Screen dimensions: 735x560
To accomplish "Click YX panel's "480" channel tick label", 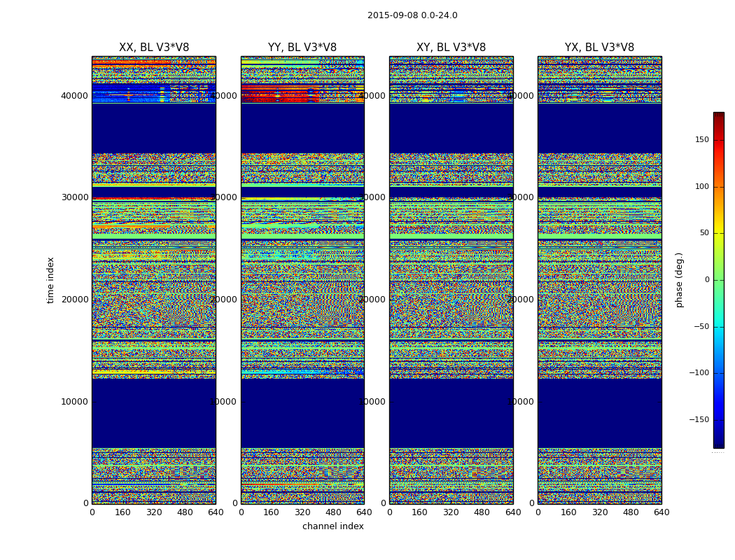I will pyautogui.click(x=631, y=512).
